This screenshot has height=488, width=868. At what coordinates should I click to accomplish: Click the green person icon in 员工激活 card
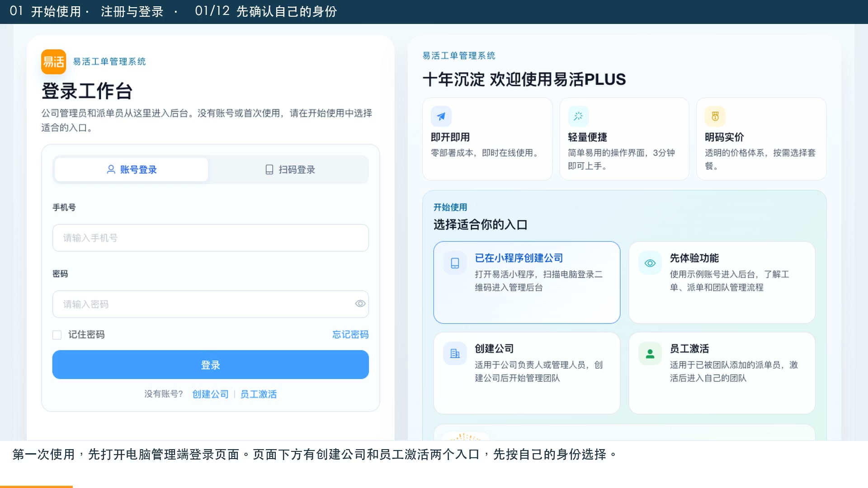650,353
